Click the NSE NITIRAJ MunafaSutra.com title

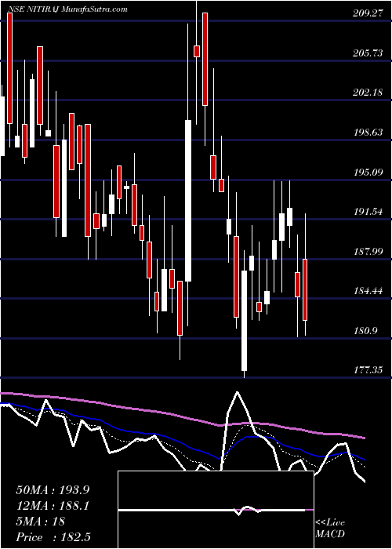(67, 9)
